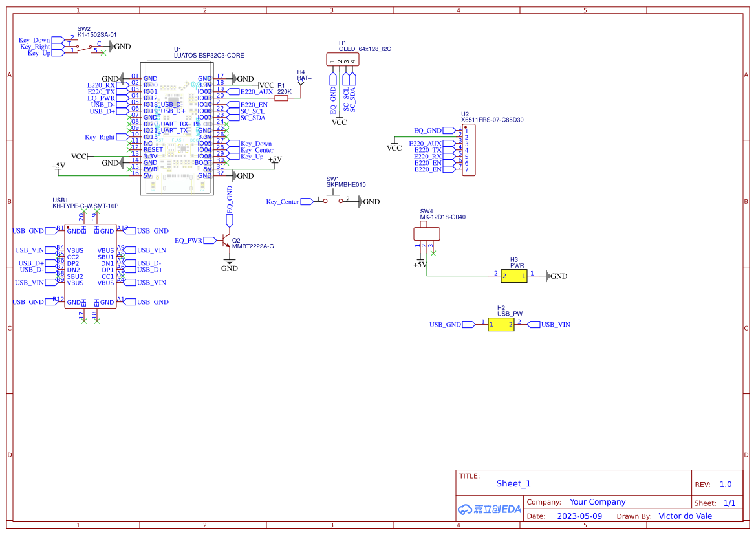Select the LUATOS ESP32C3-CORE module U1

176,129
